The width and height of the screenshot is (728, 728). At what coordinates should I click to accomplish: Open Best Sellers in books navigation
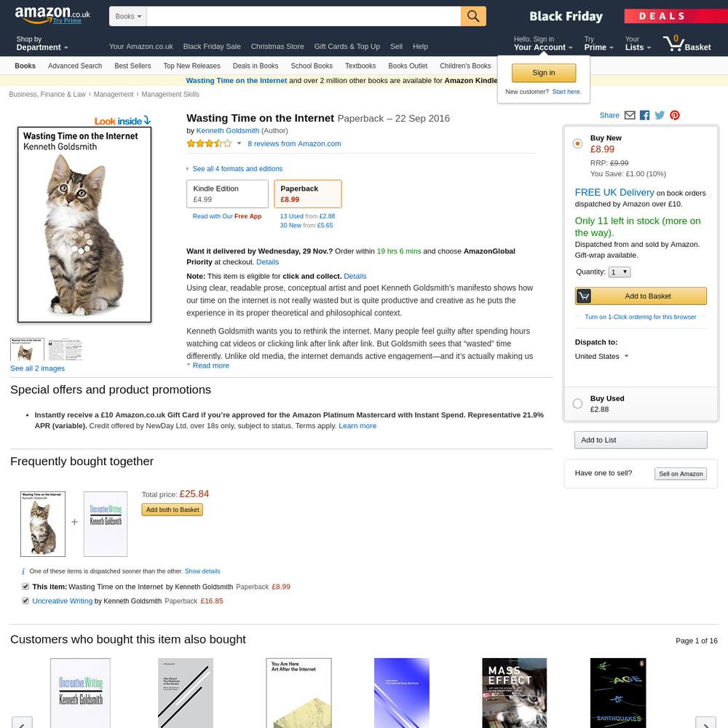click(132, 66)
